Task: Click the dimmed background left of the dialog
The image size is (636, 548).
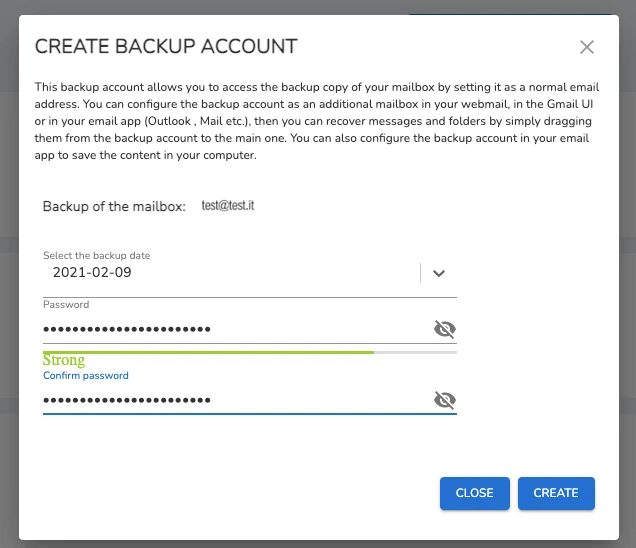Action: point(9,300)
